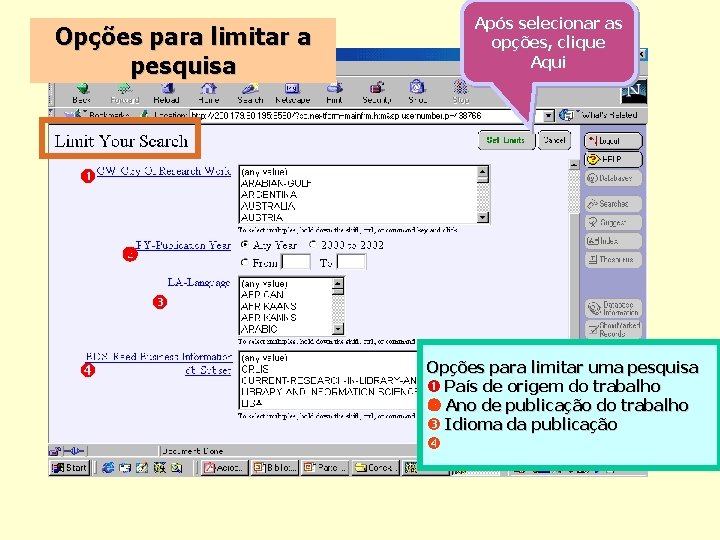Open the Search toolbar icon
Image resolution: width=720 pixels, height=540 pixels.
click(x=250, y=88)
